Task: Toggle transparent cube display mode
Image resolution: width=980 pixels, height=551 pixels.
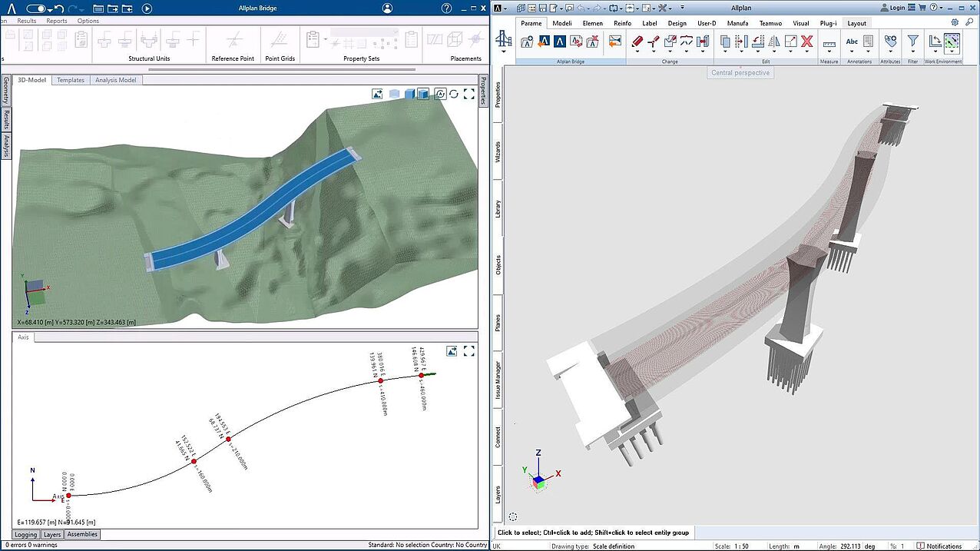Action: click(x=394, y=94)
